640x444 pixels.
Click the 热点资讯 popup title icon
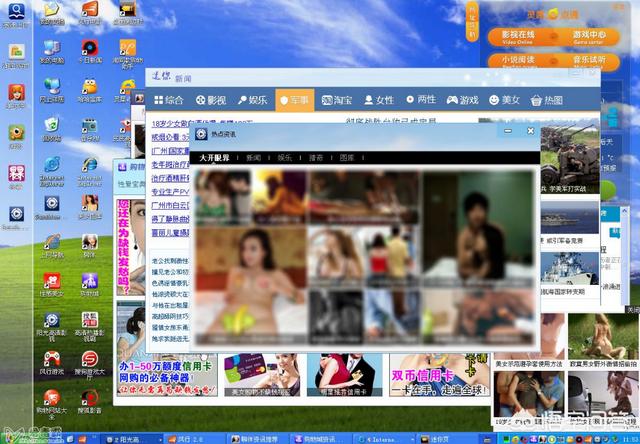pos(202,132)
